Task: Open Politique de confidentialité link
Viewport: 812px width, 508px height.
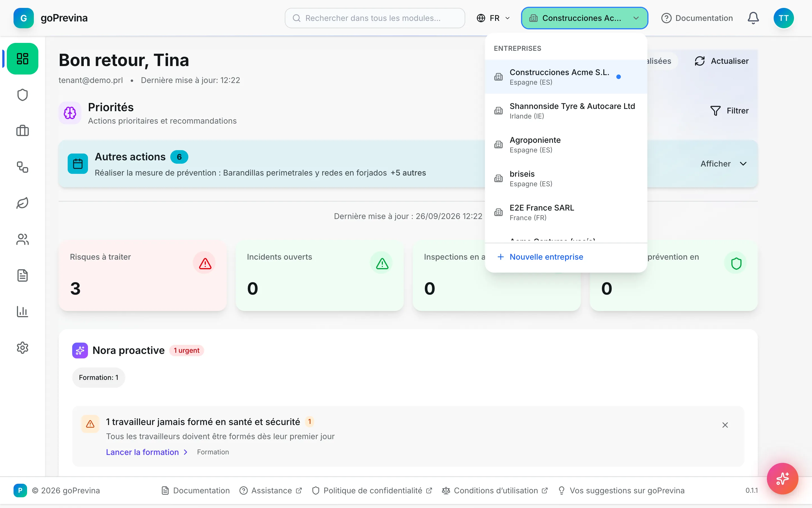Action: (x=372, y=491)
